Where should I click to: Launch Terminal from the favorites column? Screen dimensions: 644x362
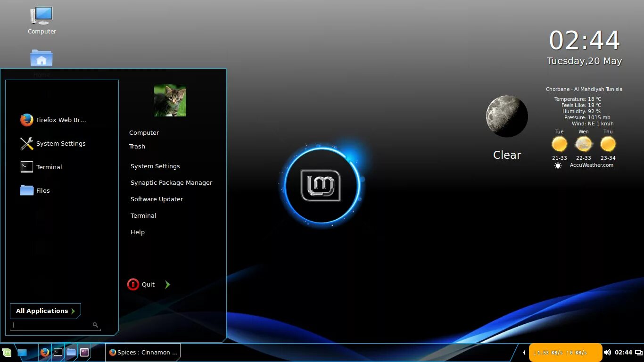41,167
